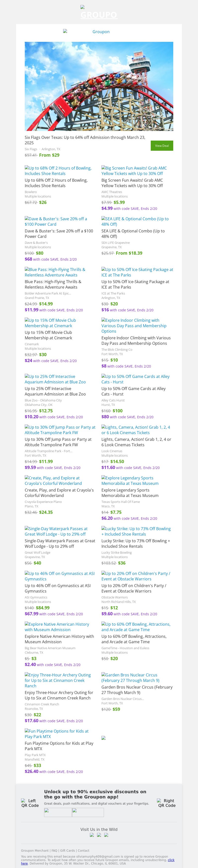
Task: Open the Six Flags roller coaster image
Action: click(x=99, y=86)
